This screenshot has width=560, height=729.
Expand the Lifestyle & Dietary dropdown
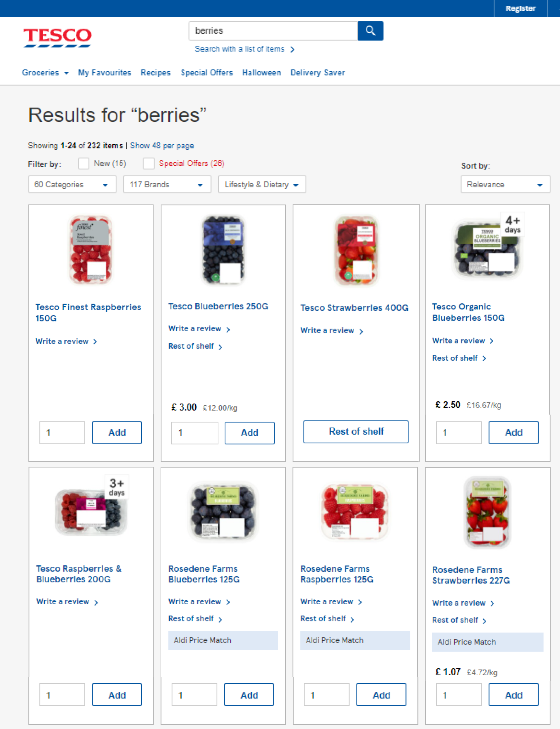pyautogui.click(x=262, y=184)
